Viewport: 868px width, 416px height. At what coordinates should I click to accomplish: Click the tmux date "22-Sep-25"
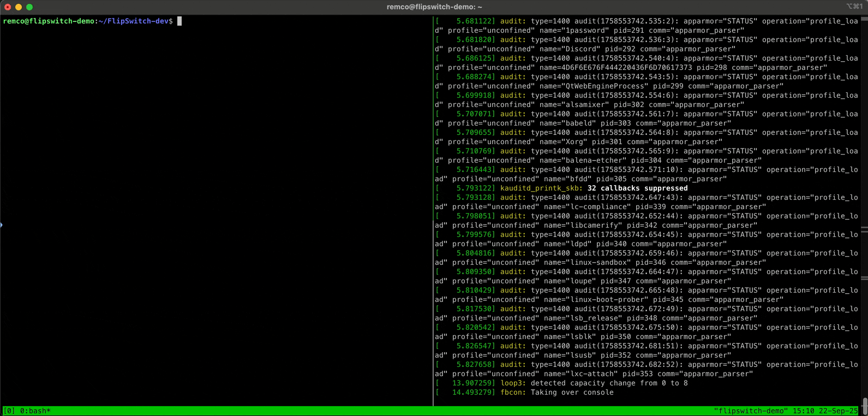pos(839,411)
